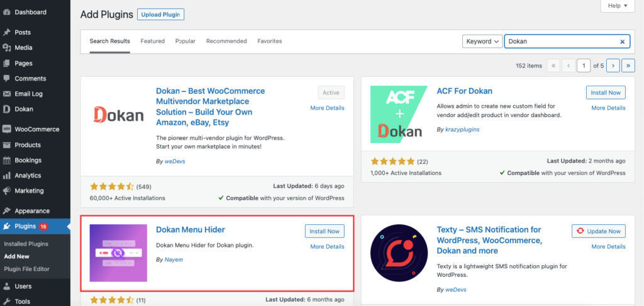Click the Appearance paintbrush icon
This screenshot has width=644, height=306.
(x=6, y=211)
